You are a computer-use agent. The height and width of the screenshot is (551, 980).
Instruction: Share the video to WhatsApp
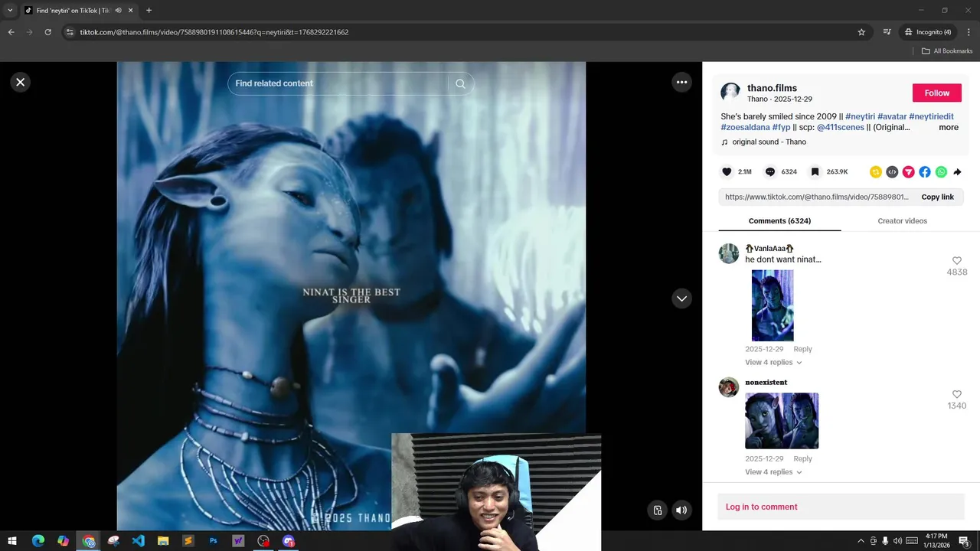(x=941, y=172)
